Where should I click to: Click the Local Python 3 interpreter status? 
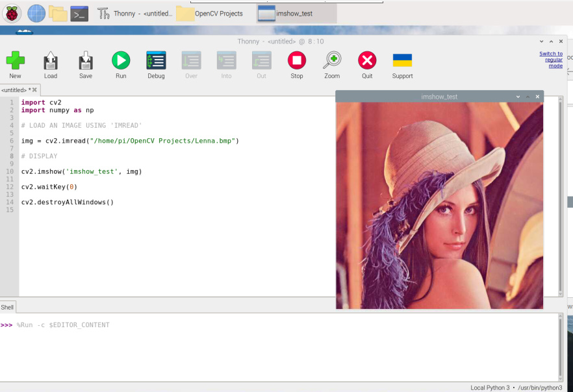point(516,387)
